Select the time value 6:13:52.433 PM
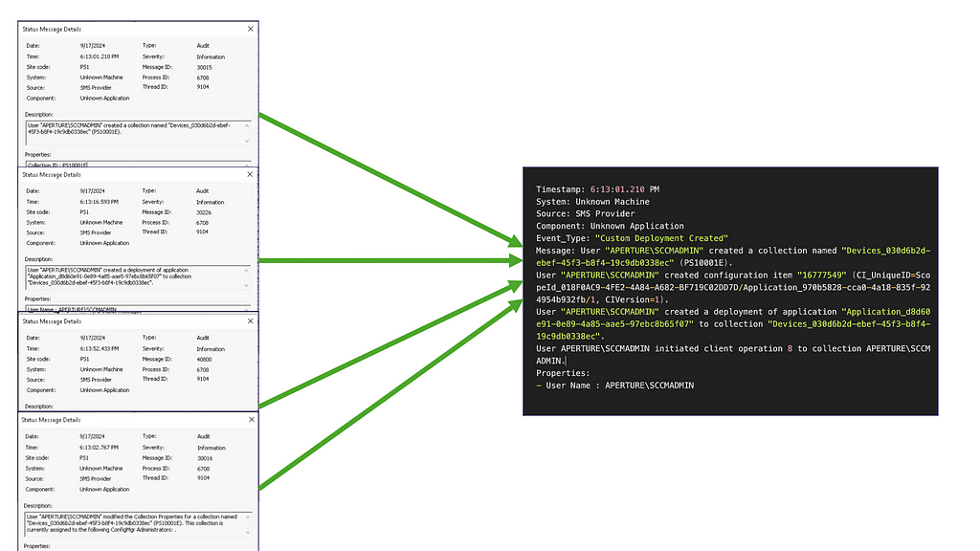 pyautogui.click(x=99, y=348)
